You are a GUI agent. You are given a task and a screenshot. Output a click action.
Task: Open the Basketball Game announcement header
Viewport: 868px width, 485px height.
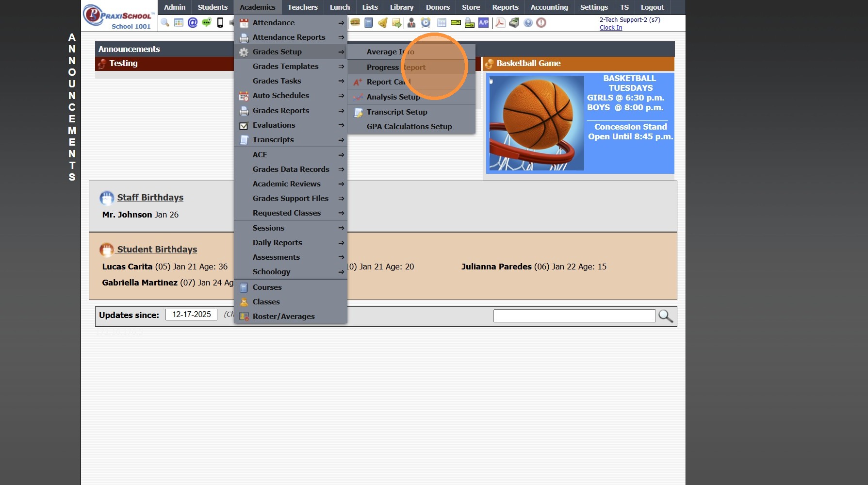point(528,64)
